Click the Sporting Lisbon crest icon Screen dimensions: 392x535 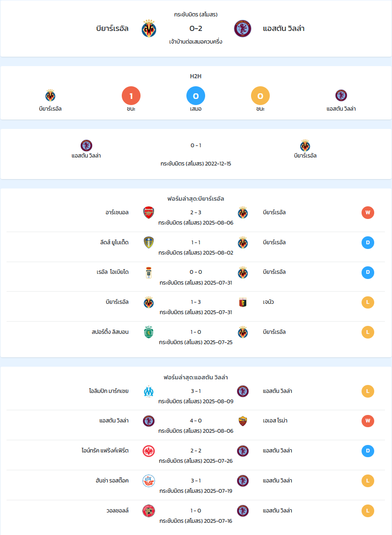click(148, 332)
